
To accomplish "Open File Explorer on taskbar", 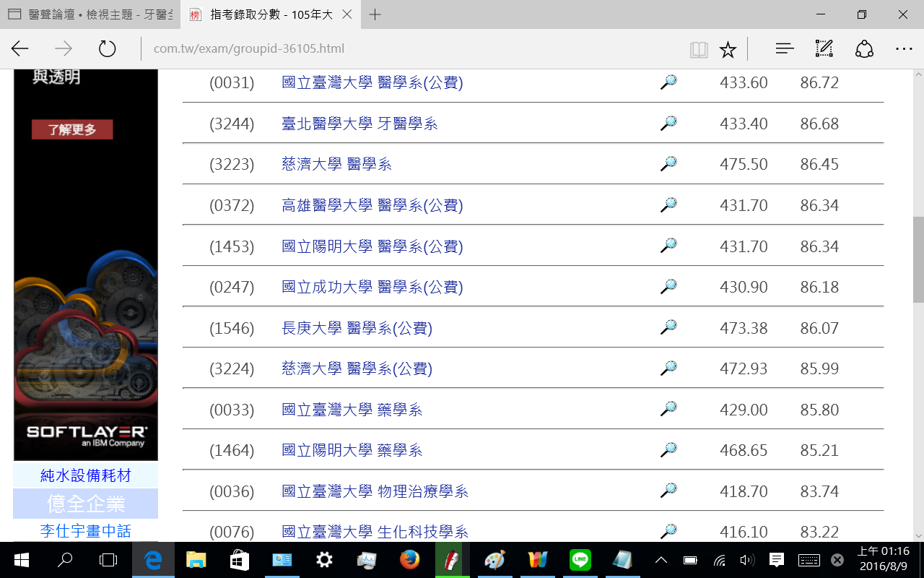I will 196,560.
